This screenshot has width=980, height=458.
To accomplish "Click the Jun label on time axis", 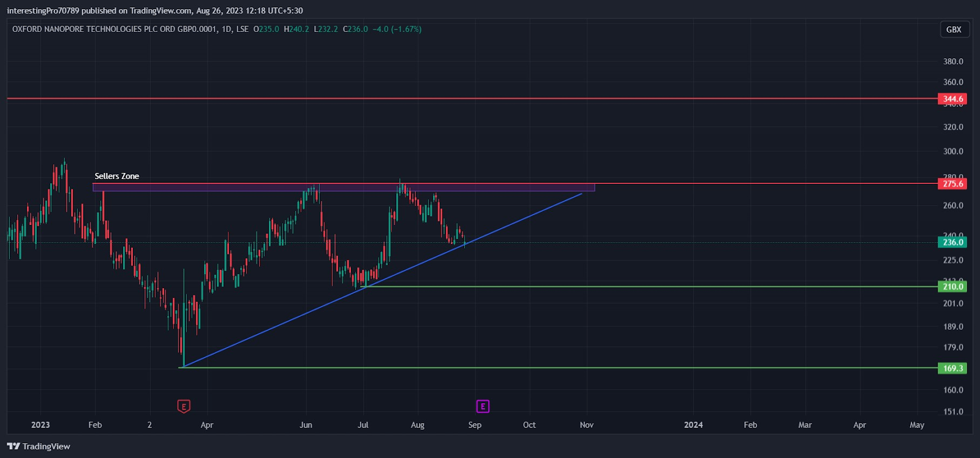I will [306, 425].
